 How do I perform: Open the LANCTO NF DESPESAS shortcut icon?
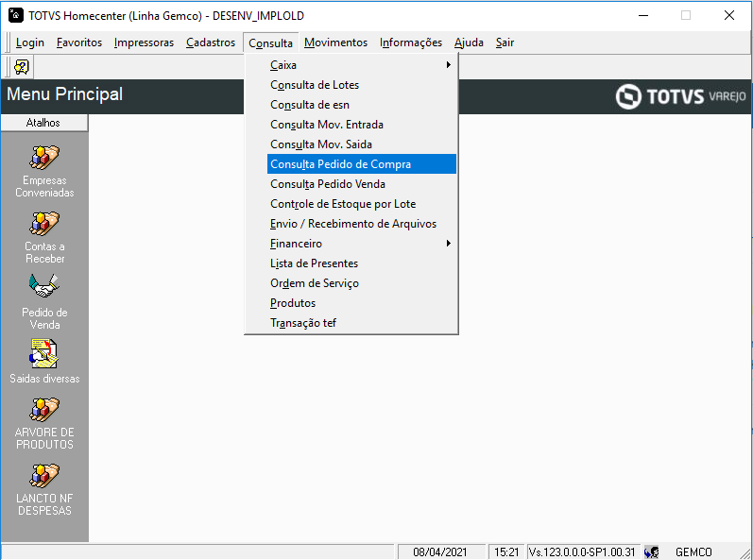44,476
